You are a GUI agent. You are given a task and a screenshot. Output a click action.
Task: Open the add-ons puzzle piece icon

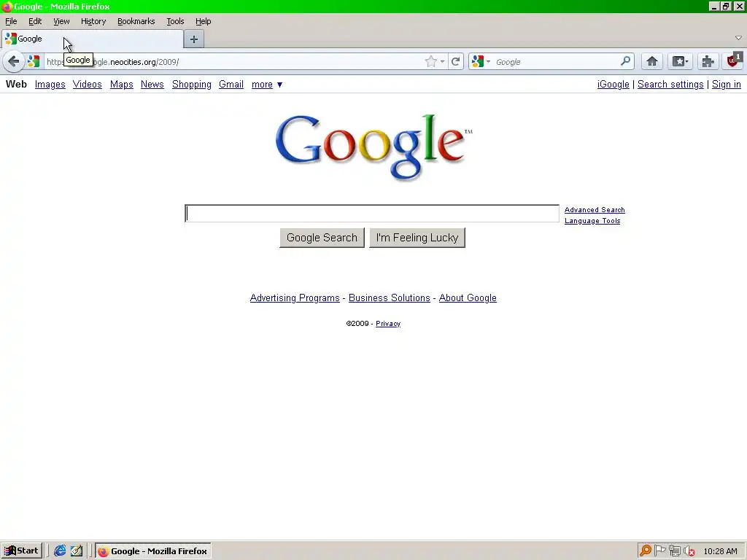pyautogui.click(x=708, y=61)
